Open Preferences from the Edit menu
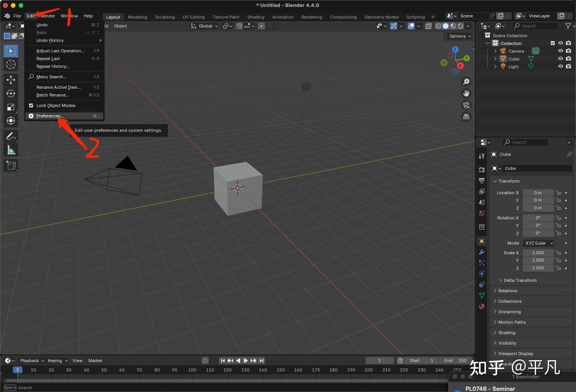 click(50, 116)
